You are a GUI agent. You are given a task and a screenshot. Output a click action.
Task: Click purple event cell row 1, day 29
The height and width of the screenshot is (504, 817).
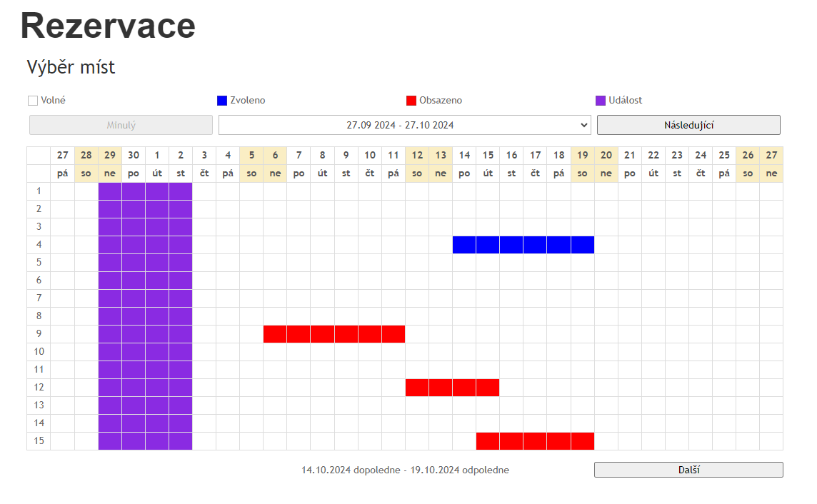click(110, 191)
